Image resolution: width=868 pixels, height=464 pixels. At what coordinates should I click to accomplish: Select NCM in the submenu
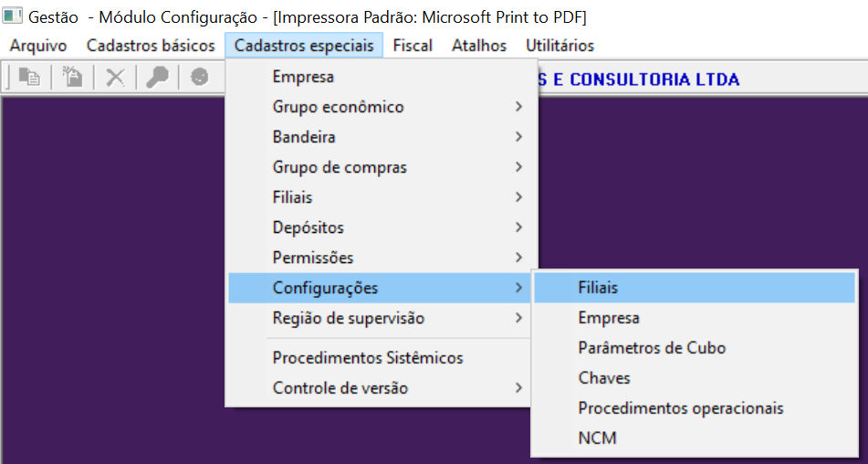pos(597,438)
